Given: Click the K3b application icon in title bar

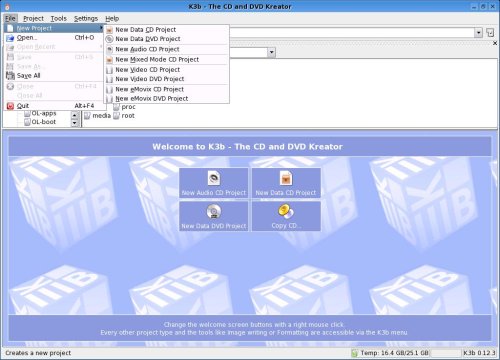Looking at the screenshot, I should (7, 7).
